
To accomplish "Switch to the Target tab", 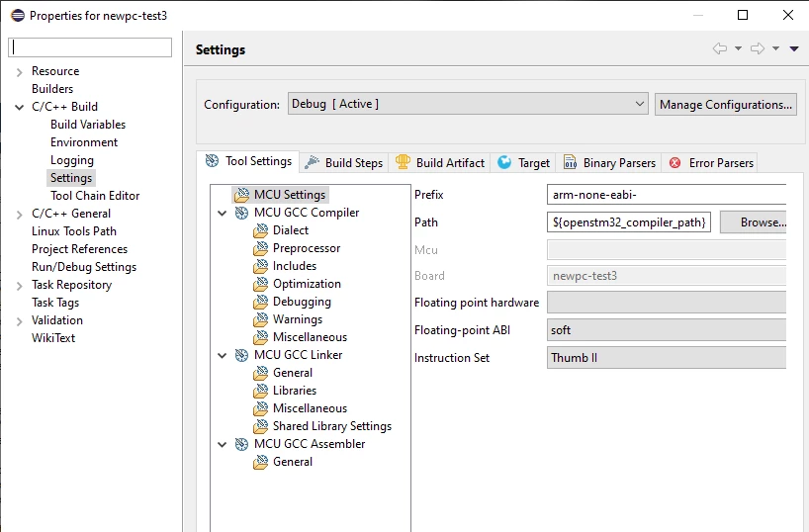I will click(x=523, y=163).
